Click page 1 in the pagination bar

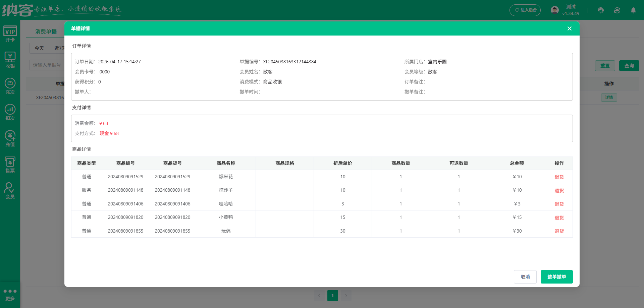coord(332,296)
